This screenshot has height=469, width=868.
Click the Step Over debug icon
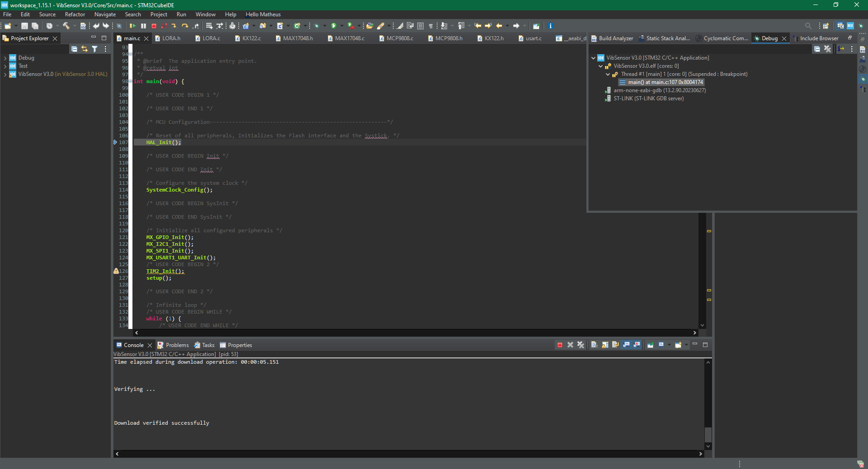click(x=185, y=26)
